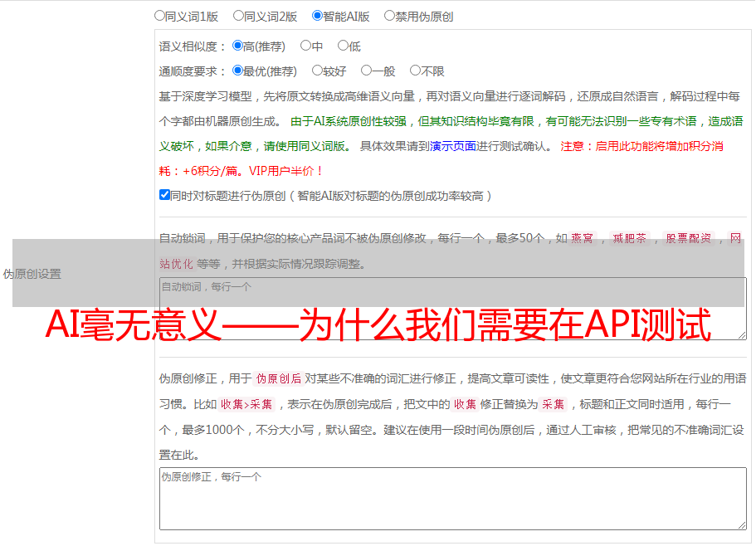This screenshot has width=756, height=546.
Task: Click the 伪原创设置 label
Action: (32, 274)
